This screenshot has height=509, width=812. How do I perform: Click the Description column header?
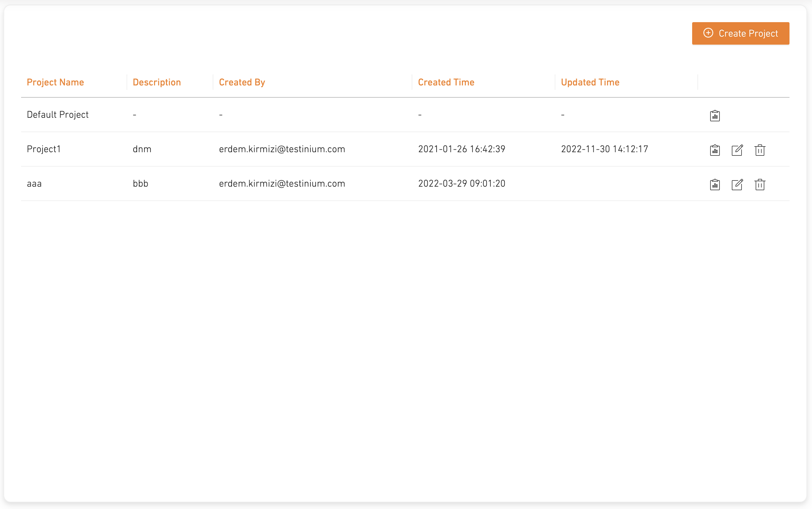(157, 82)
